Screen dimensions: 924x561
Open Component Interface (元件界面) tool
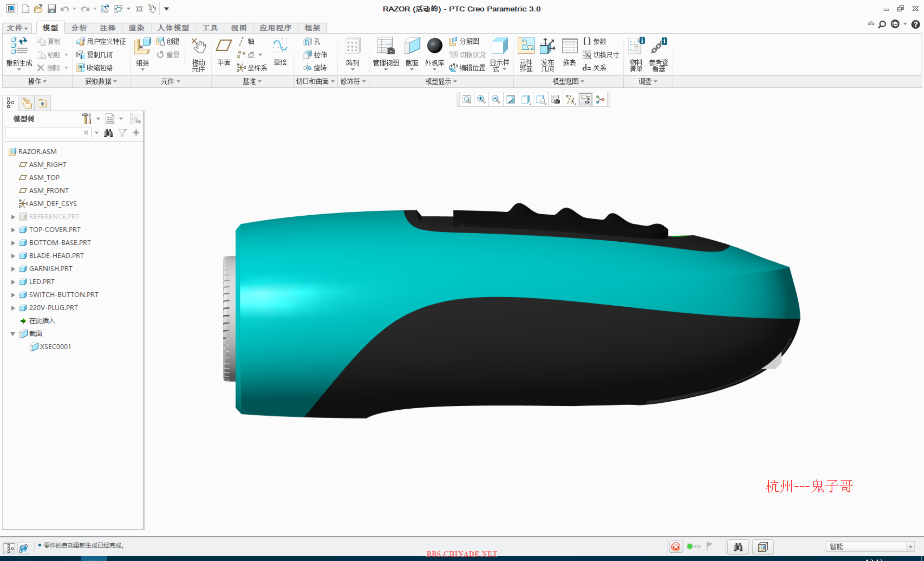tap(526, 46)
